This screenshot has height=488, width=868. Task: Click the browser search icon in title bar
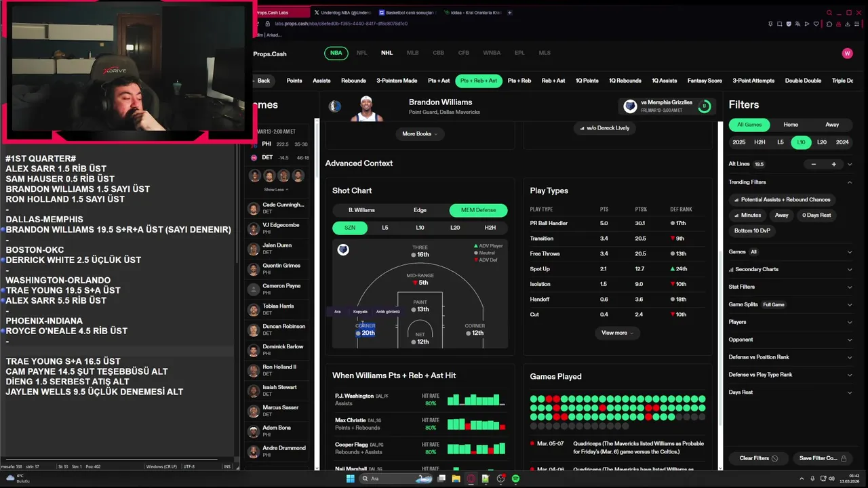pos(829,12)
